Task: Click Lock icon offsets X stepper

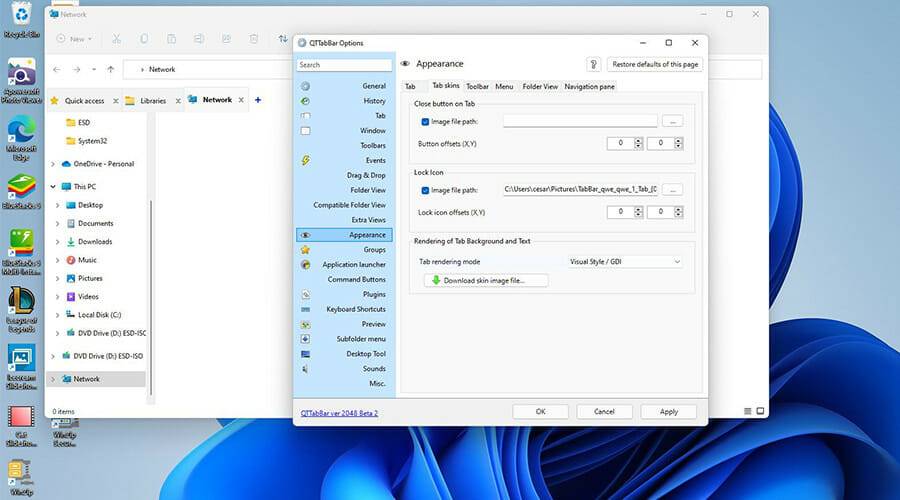Action: (x=638, y=212)
